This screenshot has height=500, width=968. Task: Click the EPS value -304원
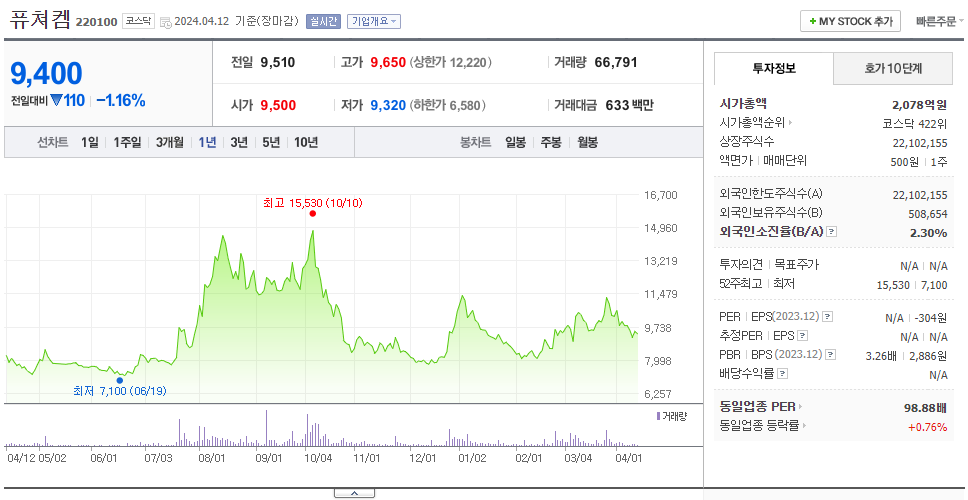931,318
